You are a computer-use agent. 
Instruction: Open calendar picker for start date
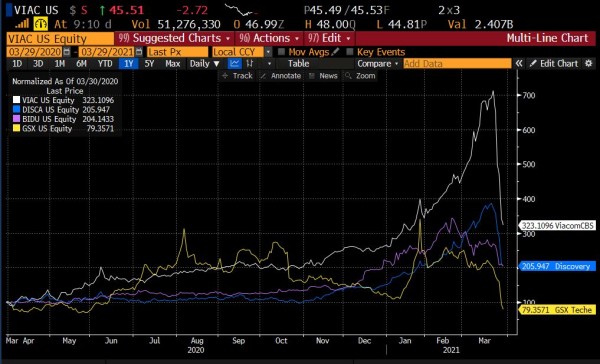pyautogui.click(x=67, y=52)
